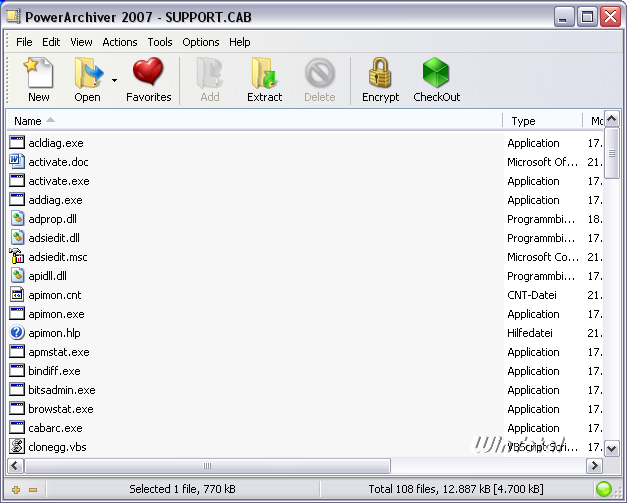The image size is (627, 503).
Task: Click the console icon of adsiedit.msc
Action: point(17,257)
